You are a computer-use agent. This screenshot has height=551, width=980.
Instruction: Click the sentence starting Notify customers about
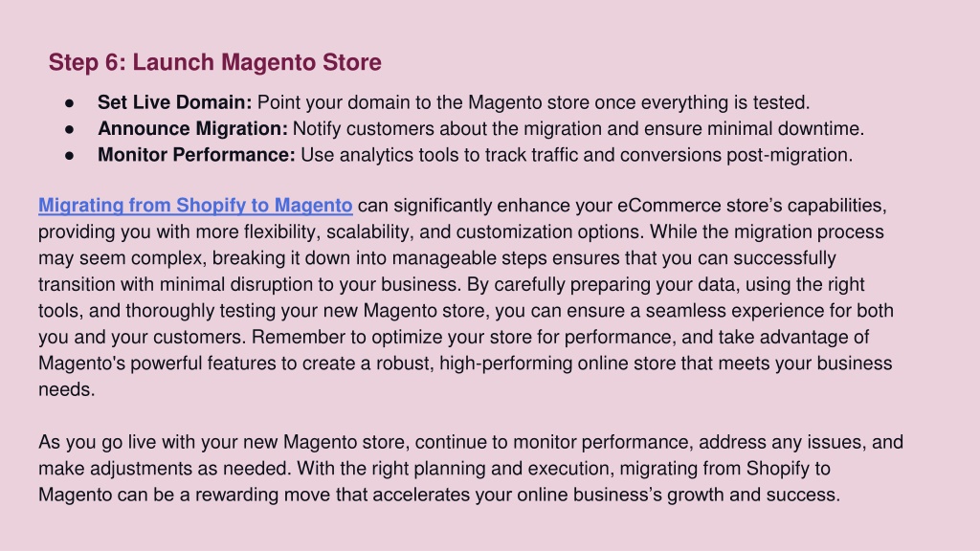point(578,129)
